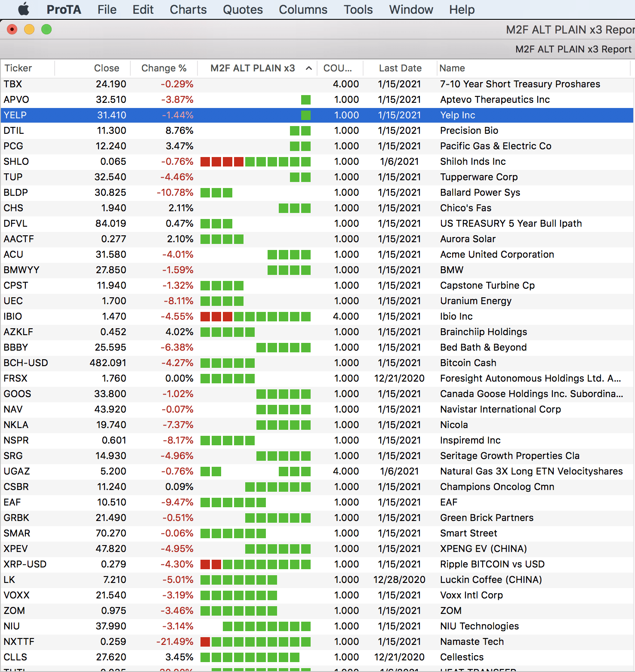The height and width of the screenshot is (672, 635).
Task: Click the selected YELP ticker cell
Action: (x=15, y=115)
